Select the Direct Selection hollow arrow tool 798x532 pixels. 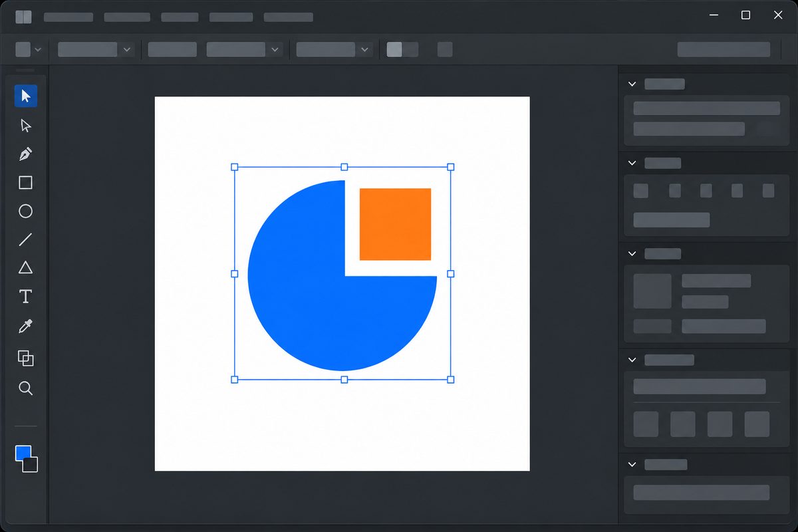(x=26, y=126)
